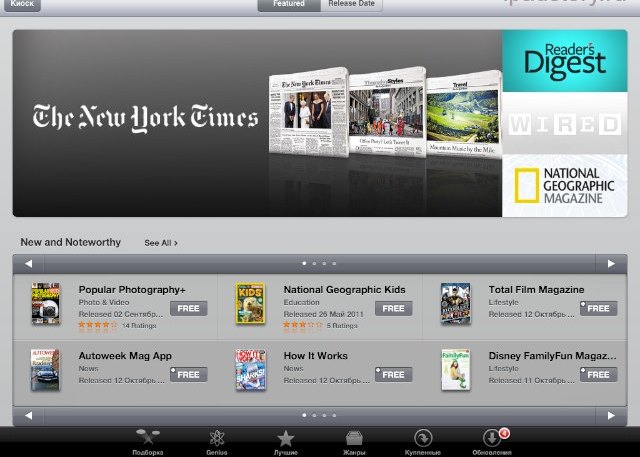Open the Disney FamilyFun Magaz... title
This screenshot has width=640, height=457.
click(552, 356)
